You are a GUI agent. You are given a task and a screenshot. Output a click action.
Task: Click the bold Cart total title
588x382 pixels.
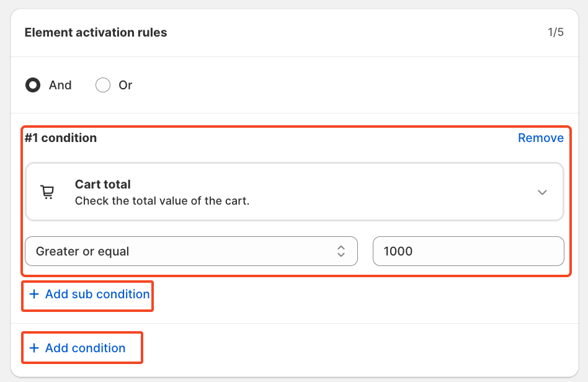(102, 184)
